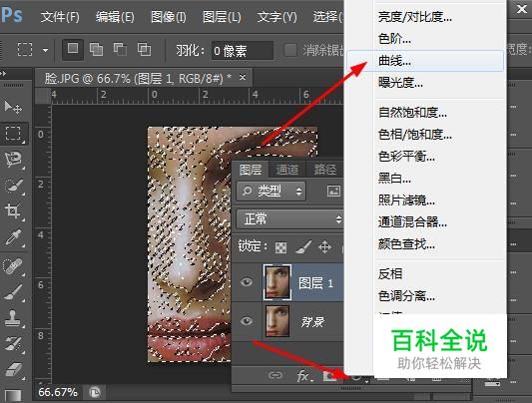
Task: Close the 脸.JPG document tab
Action: [243, 78]
